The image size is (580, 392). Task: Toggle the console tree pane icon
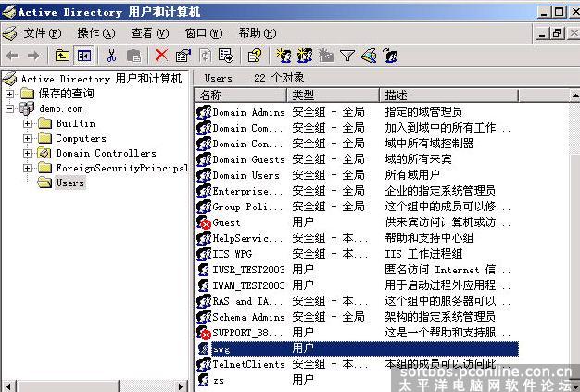[83, 56]
